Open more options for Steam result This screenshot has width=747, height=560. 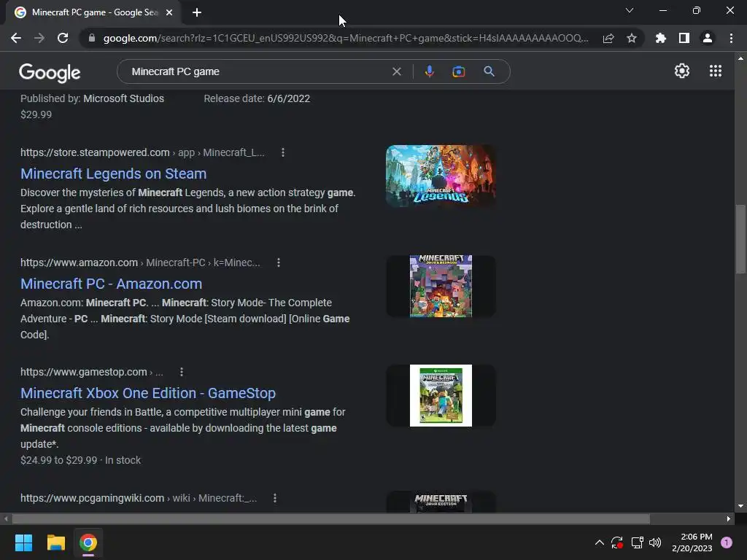click(x=283, y=152)
